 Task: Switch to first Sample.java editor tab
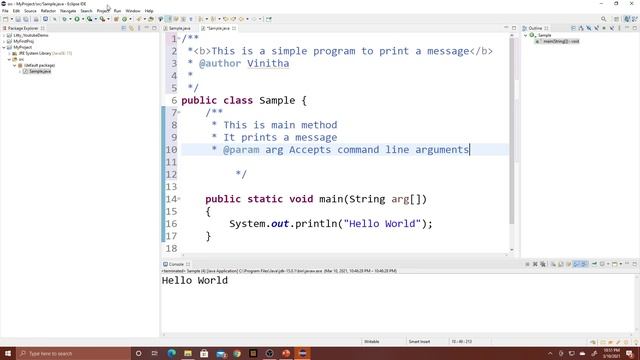pos(178,28)
